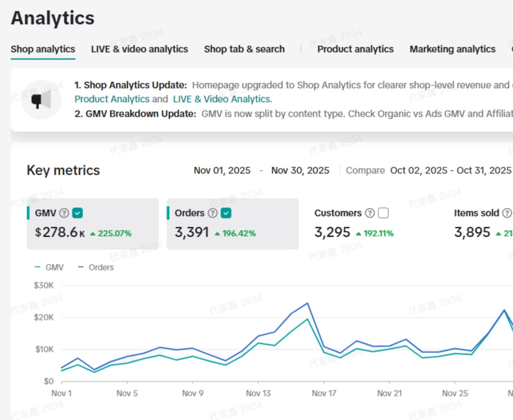Screen dimensions: 513x420
Task: Open the Product analytics tab
Action: [355, 49]
